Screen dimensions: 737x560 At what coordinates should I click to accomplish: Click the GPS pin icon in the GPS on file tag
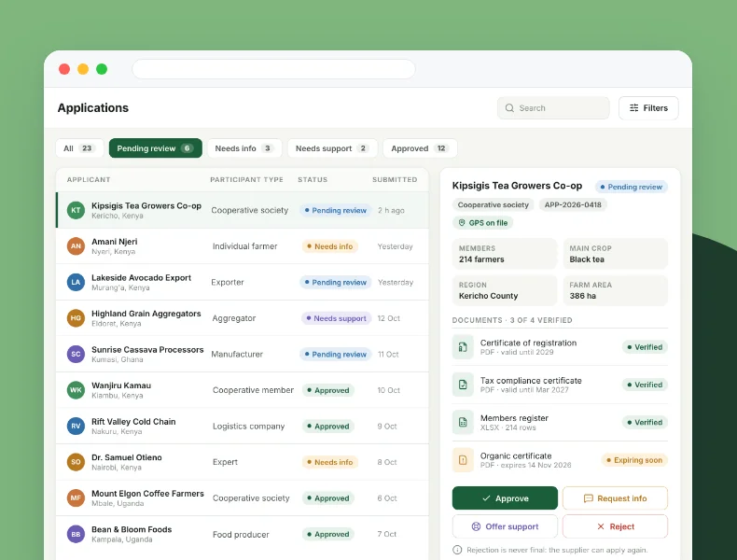tap(462, 223)
